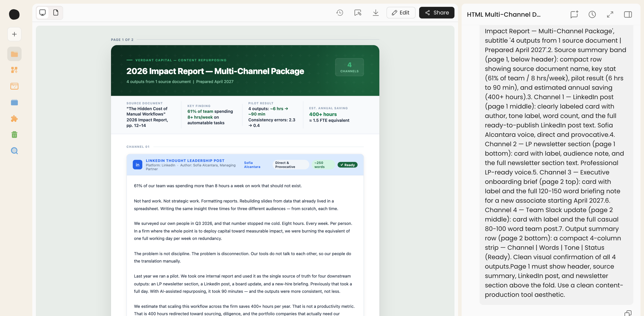Click the 'Platform: LinkedIn · Author' metadata line

[191, 167]
